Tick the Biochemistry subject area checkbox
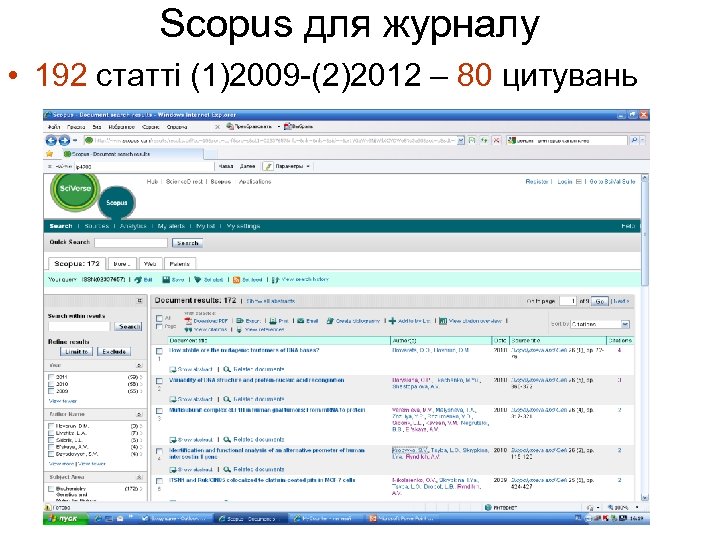This screenshot has height=540, width=720. (51, 489)
